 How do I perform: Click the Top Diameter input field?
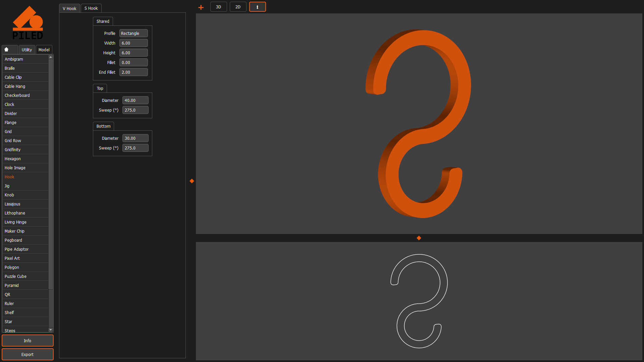click(135, 101)
